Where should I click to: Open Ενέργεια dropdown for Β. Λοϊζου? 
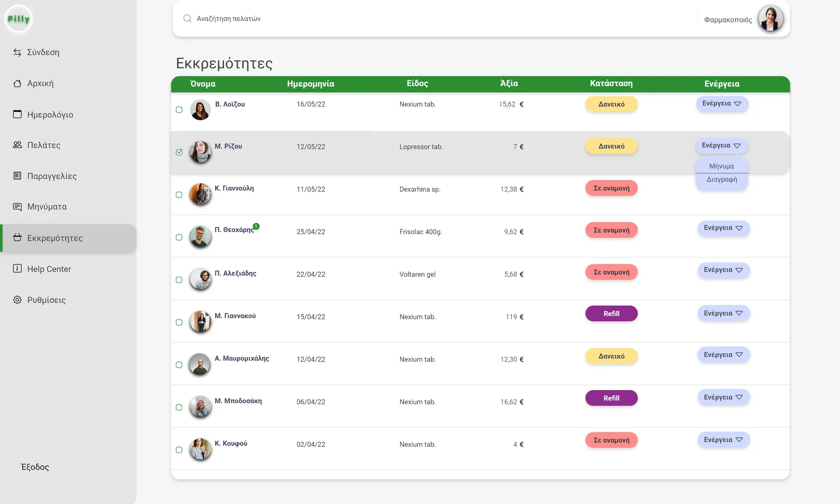click(722, 103)
